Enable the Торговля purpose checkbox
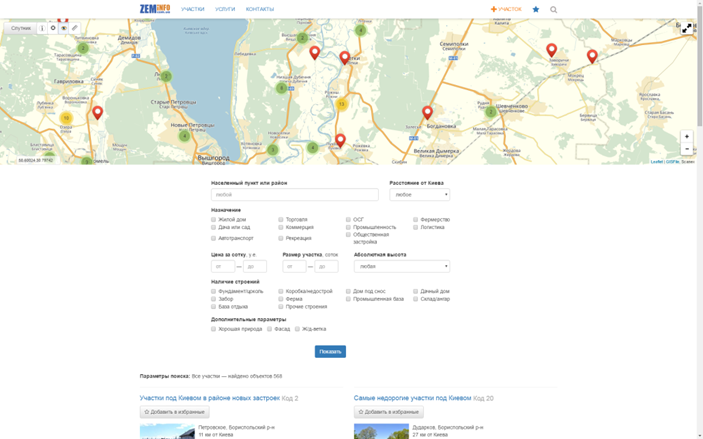Image resolution: width=703 pixels, height=439 pixels. (x=281, y=219)
